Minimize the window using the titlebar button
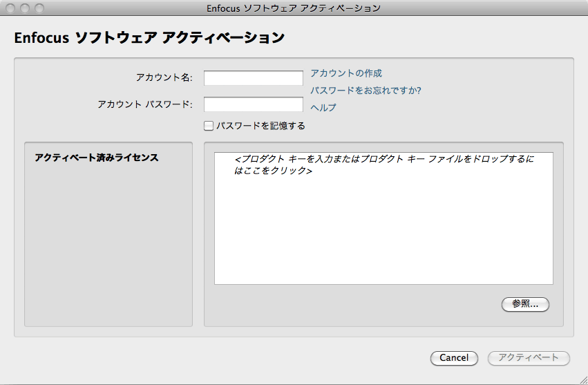This screenshot has height=385, width=588. pos(25,8)
